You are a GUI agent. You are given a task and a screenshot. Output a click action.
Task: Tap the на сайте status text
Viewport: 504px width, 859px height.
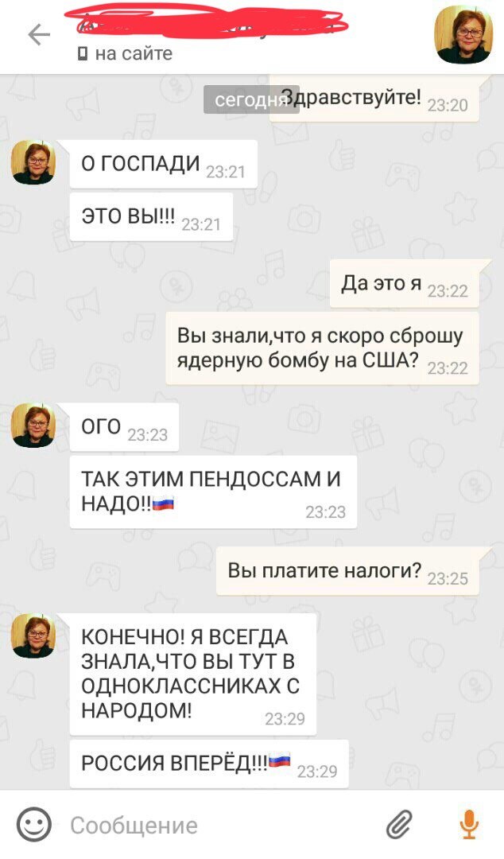(134, 54)
